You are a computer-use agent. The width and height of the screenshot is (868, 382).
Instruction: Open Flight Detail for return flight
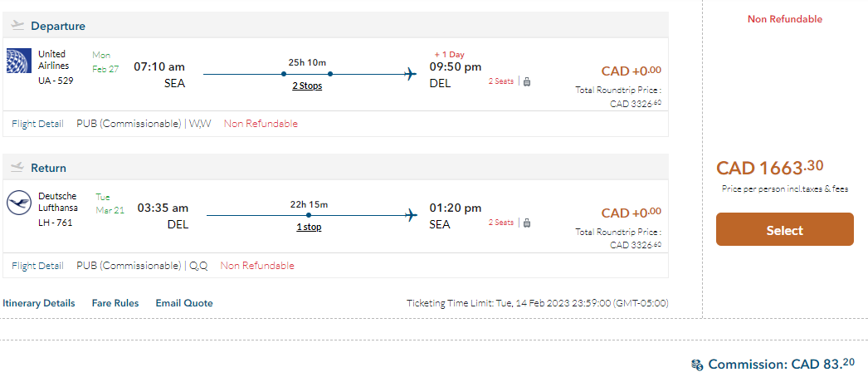pyautogui.click(x=37, y=266)
